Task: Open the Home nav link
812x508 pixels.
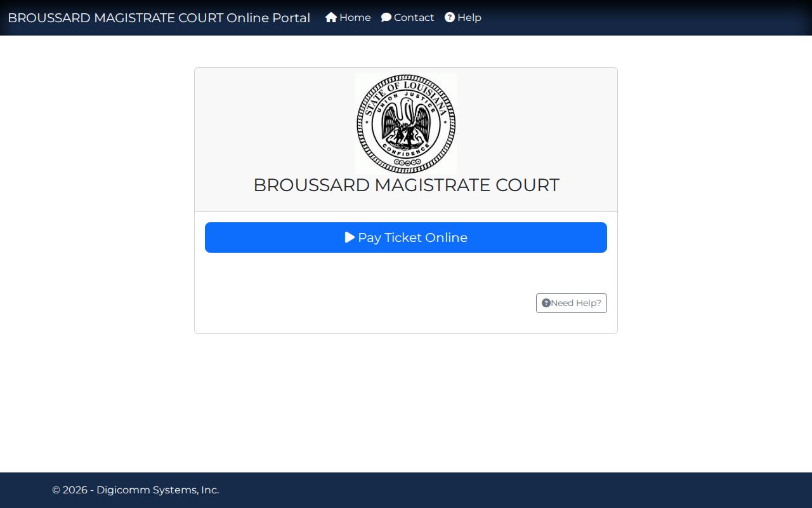Action: 348,18
